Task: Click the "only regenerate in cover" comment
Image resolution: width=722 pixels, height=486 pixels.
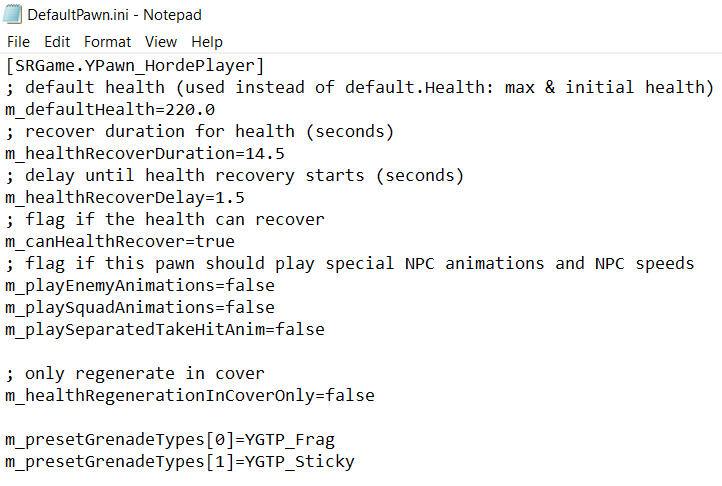Action: point(135,374)
